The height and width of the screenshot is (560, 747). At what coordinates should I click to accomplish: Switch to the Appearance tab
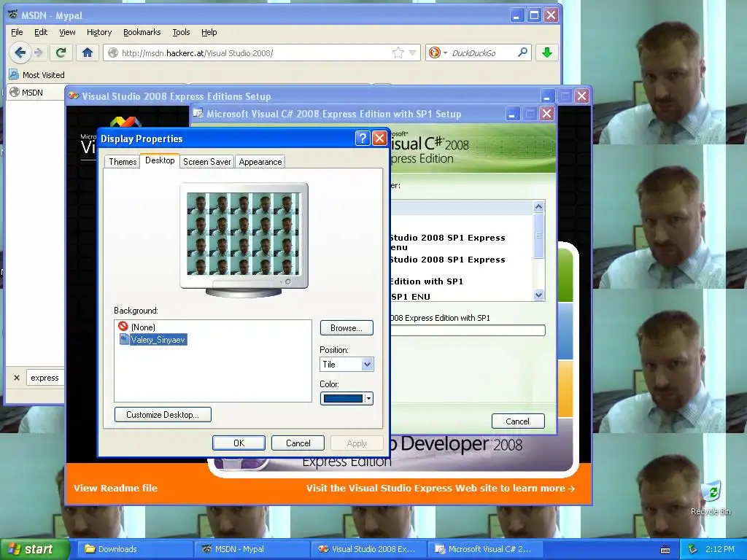click(x=260, y=162)
